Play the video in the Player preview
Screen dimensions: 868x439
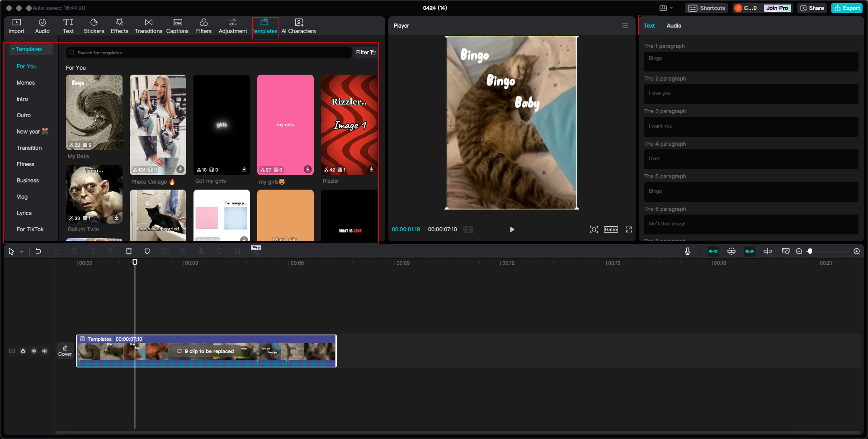coord(512,229)
